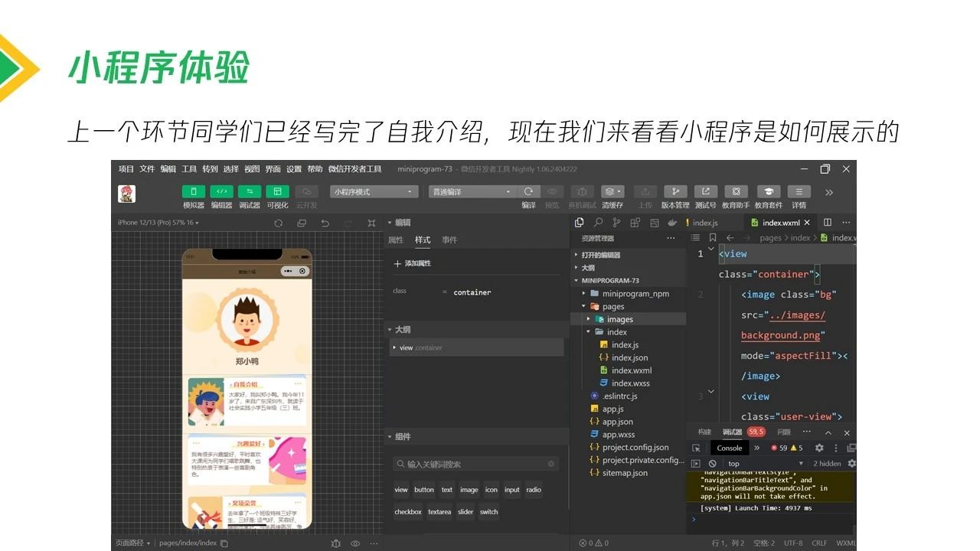
Task: Click the devtools settings gear
Action: tap(819, 448)
